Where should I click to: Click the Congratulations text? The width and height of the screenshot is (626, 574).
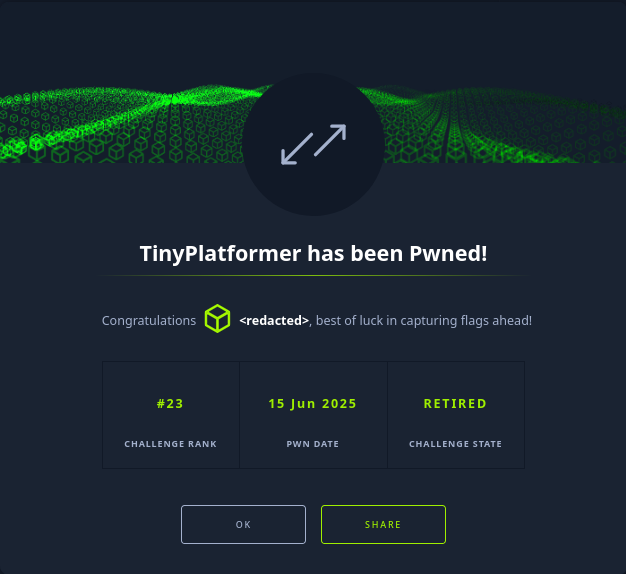(x=149, y=321)
